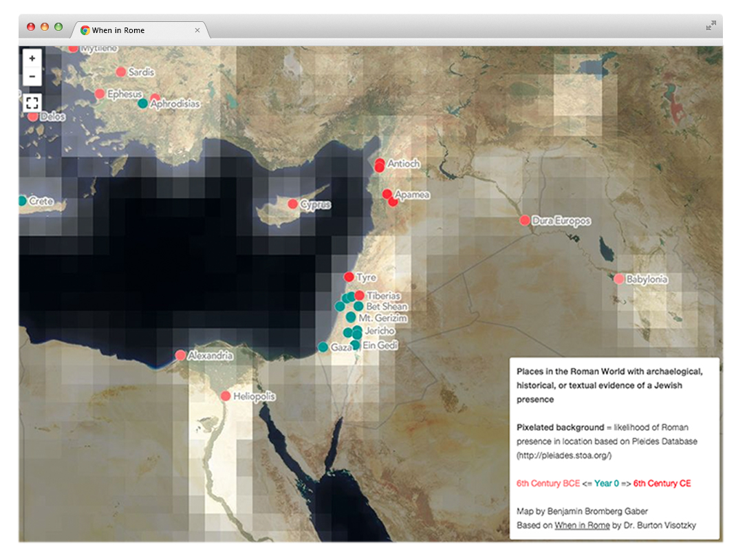Toggle fullscreen map view
Image resolution: width=736 pixels, height=560 pixels.
[x=32, y=103]
